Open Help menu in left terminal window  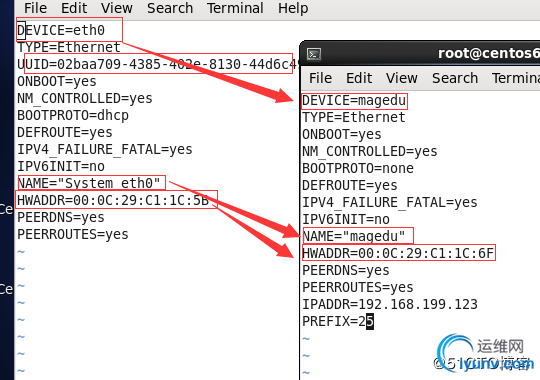pyautogui.click(x=293, y=8)
